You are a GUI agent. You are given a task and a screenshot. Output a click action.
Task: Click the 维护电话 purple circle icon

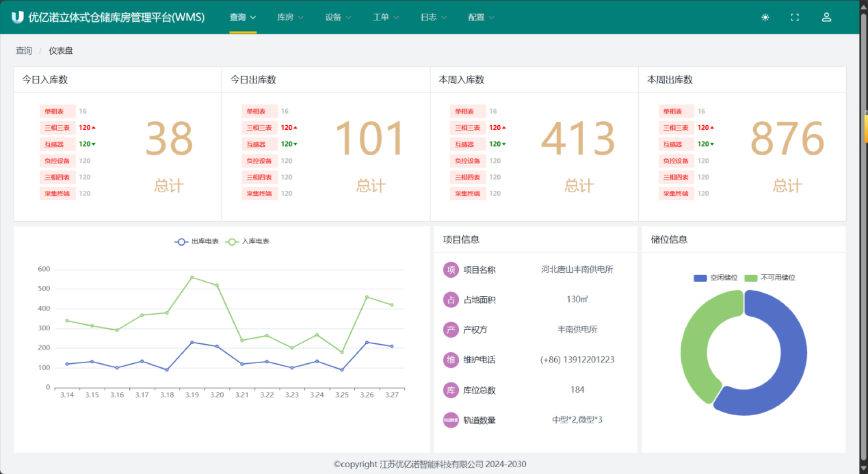(451, 360)
